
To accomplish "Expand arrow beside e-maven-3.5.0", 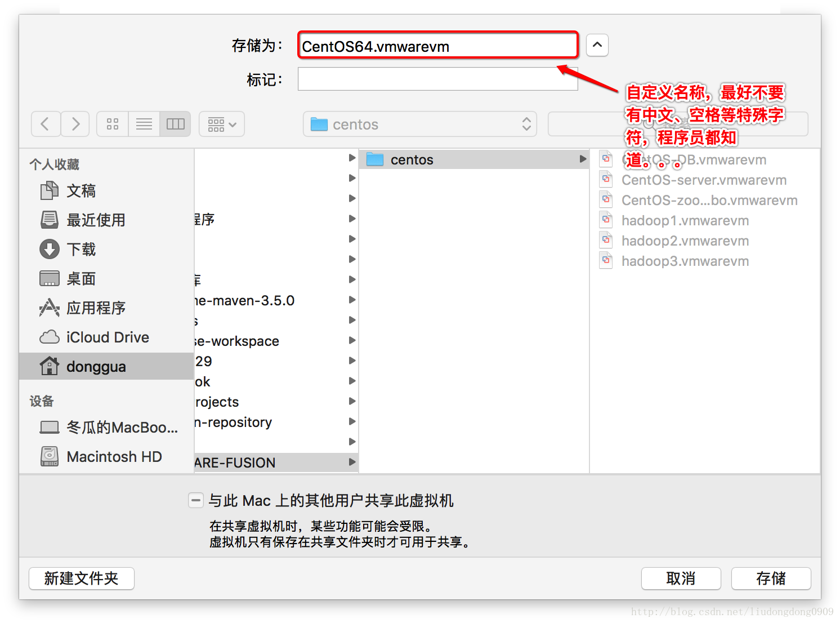I will 352,300.
